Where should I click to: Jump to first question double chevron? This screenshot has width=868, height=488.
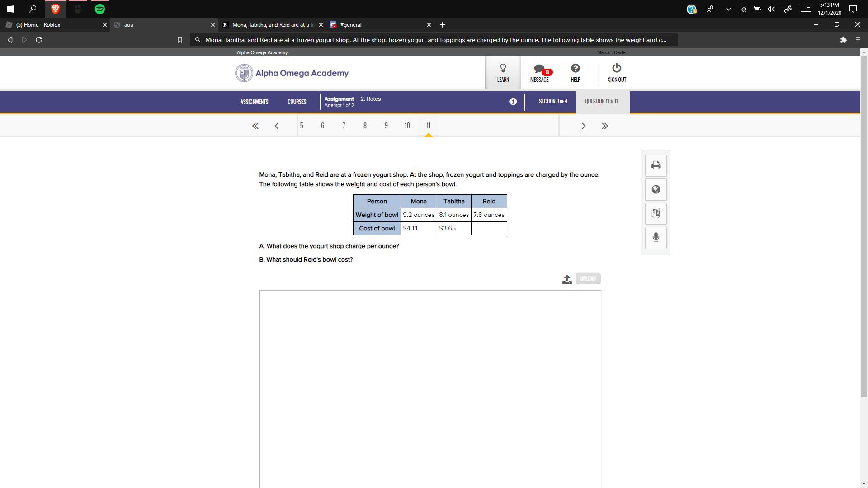(x=255, y=126)
